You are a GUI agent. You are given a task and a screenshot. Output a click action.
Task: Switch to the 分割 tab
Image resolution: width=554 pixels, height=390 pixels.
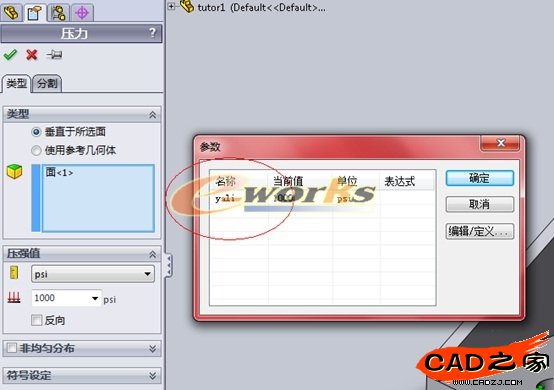(47, 84)
